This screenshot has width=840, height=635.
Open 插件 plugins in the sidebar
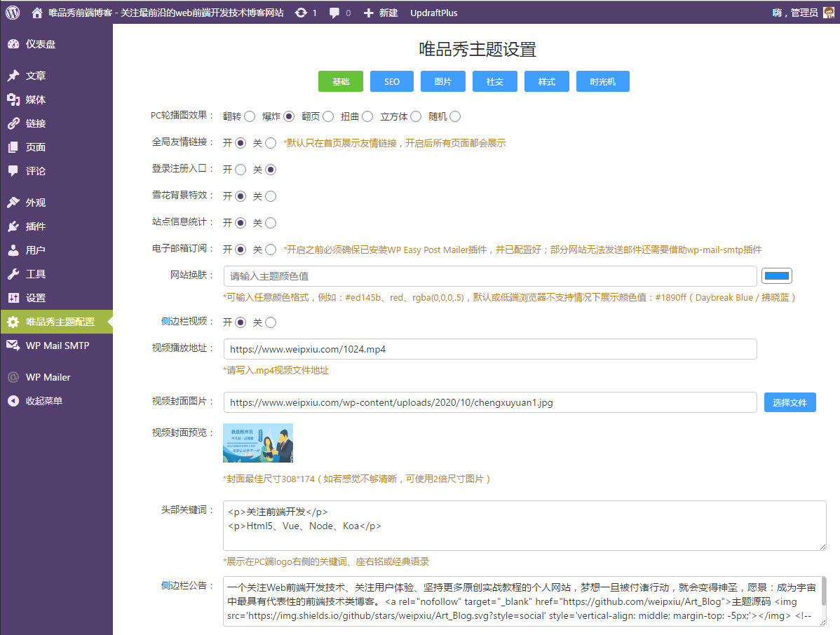[x=35, y=226]
